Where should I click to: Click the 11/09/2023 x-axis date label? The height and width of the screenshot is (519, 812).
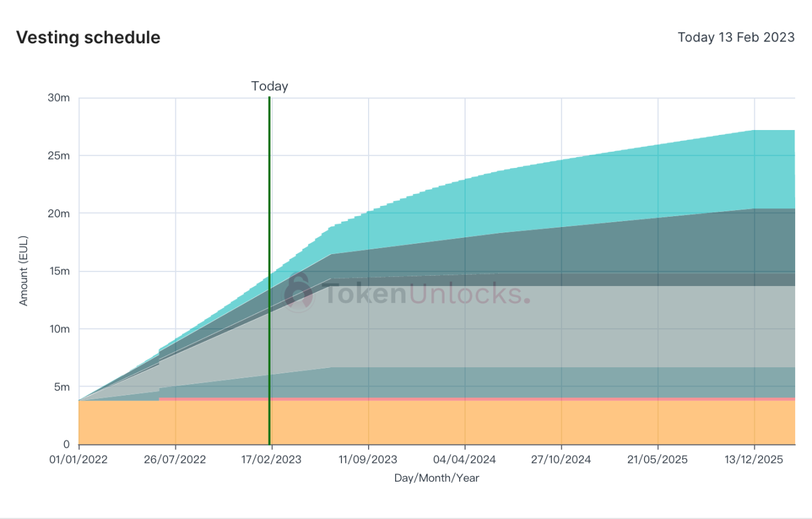(x=368, y=459)
